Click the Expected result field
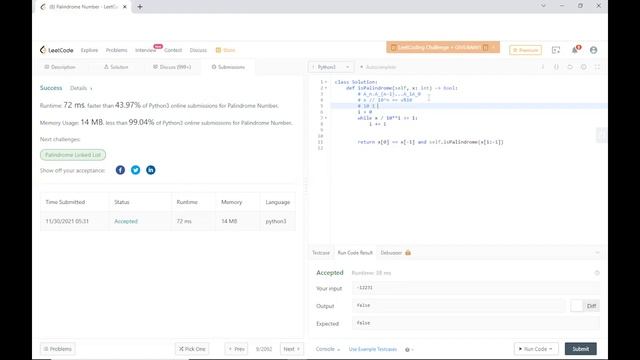 pyautogui.click(x=476, y=323)
